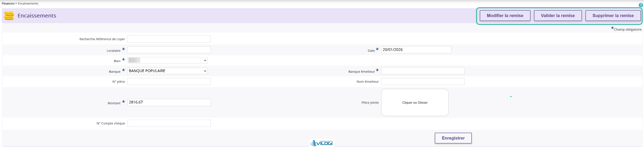Open the Banque dropdown showing BANQUE POPULAIRE
This screenshot has width=644, height=147.
click(168, 71)
